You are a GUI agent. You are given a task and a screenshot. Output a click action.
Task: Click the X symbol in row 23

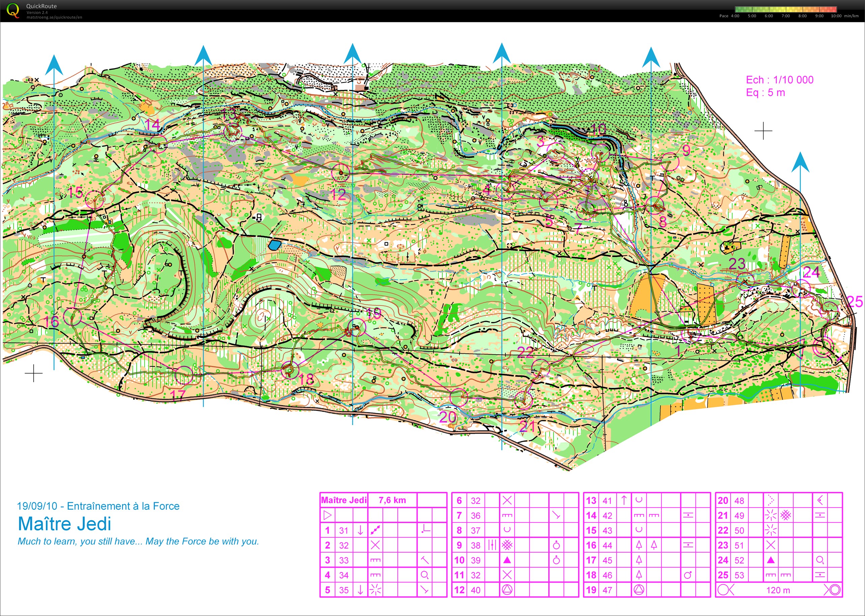tap(771, 545)
